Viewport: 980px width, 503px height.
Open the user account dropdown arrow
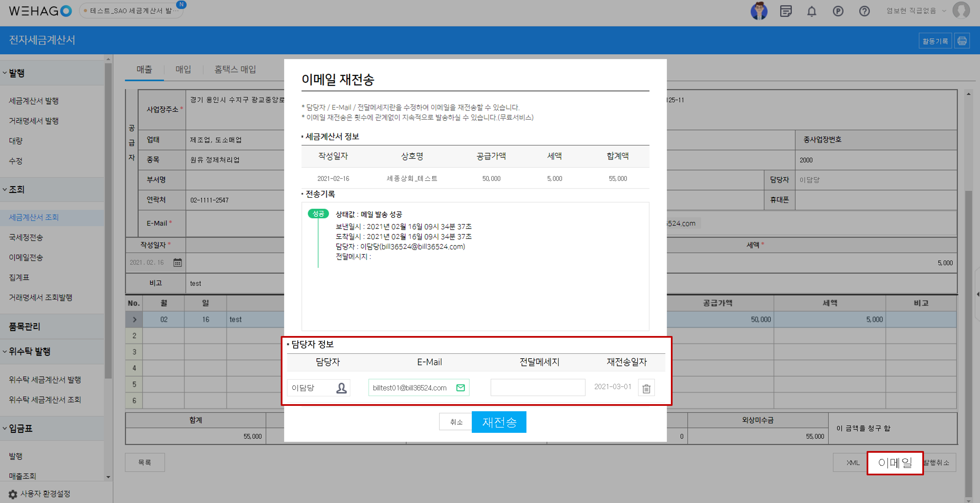coord(944,11)
